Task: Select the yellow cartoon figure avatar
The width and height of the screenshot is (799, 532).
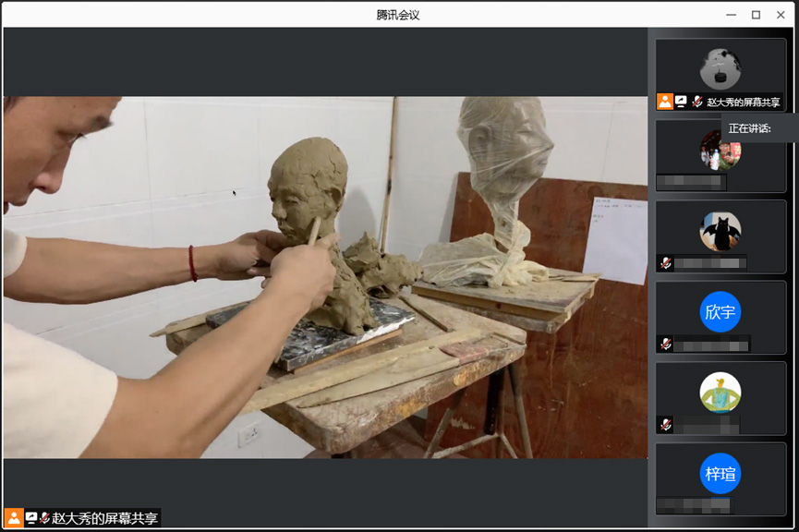Action: click(x=720, y=393)
